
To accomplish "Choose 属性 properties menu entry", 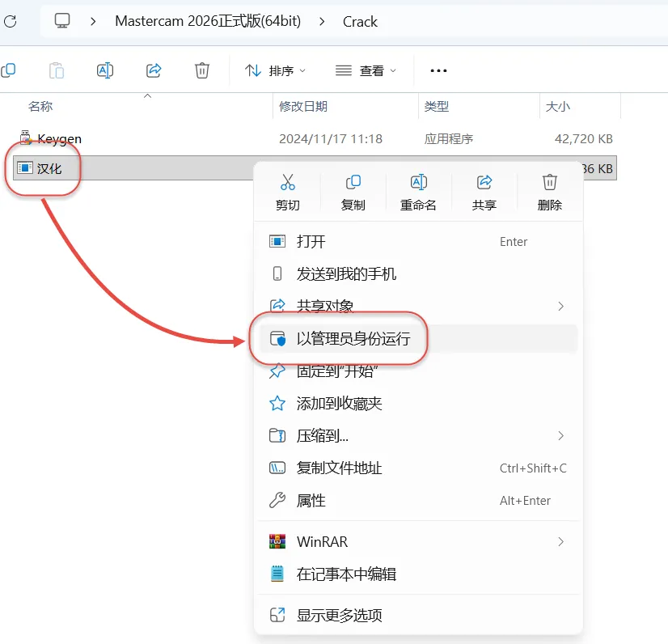I will (x=418, y=500).
